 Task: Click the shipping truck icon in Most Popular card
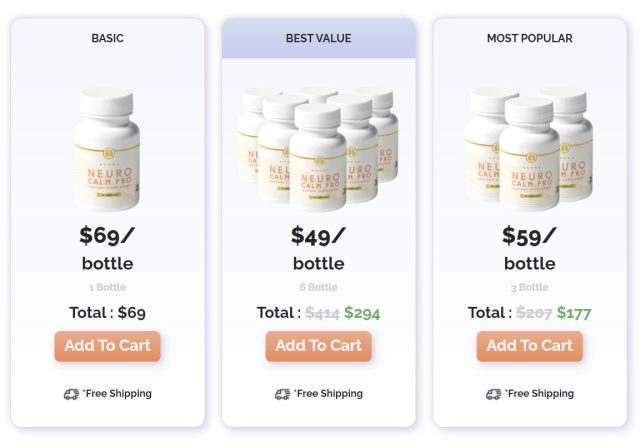[493, 394]
